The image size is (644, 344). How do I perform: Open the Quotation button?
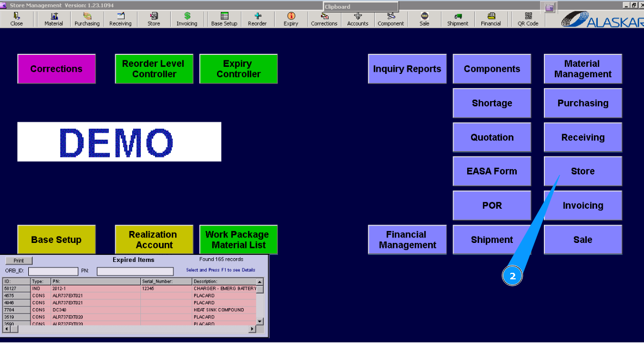coord(492,137)
